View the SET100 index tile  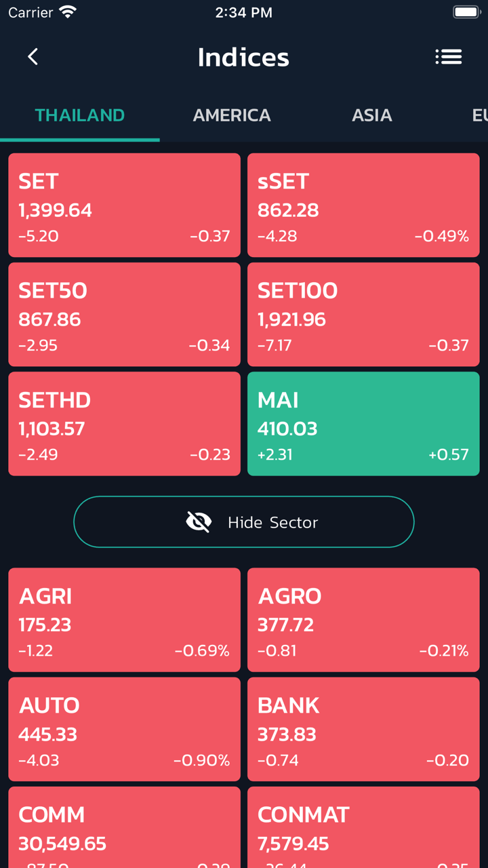tap(363, 315)
